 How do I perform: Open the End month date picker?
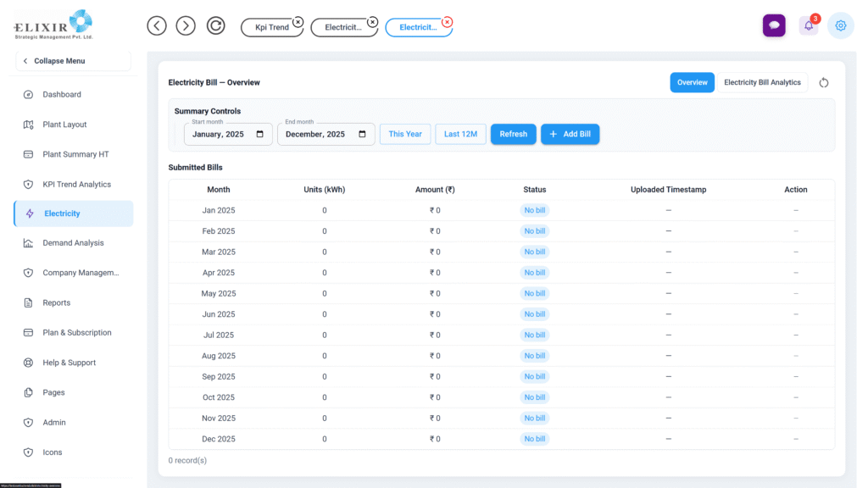[362, 134]
